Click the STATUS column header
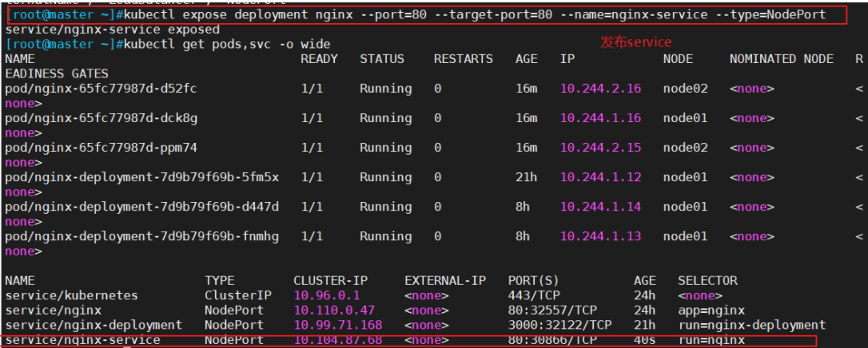 (382, 59)
